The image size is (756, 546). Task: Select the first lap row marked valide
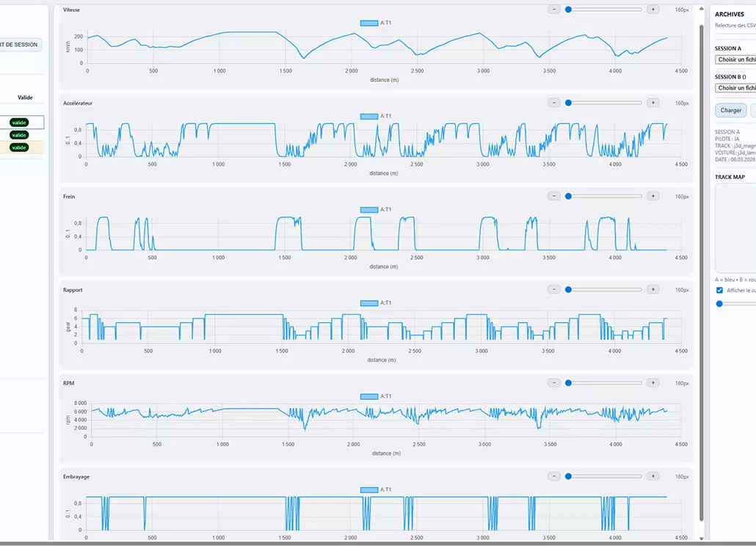coord(20,123)
